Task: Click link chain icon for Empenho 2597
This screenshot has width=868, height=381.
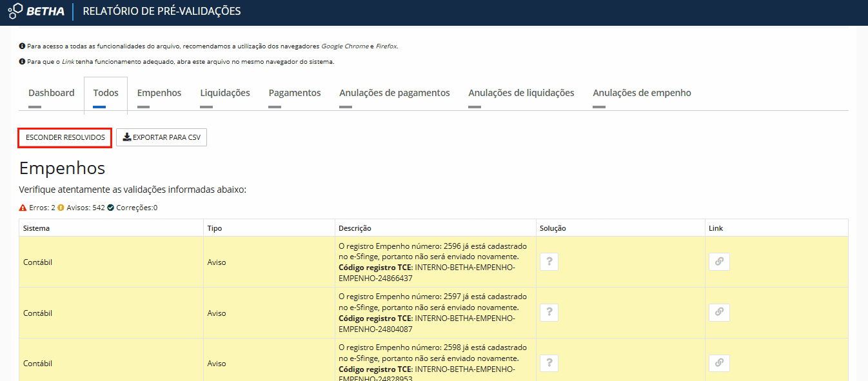Action: click(719, 313)
